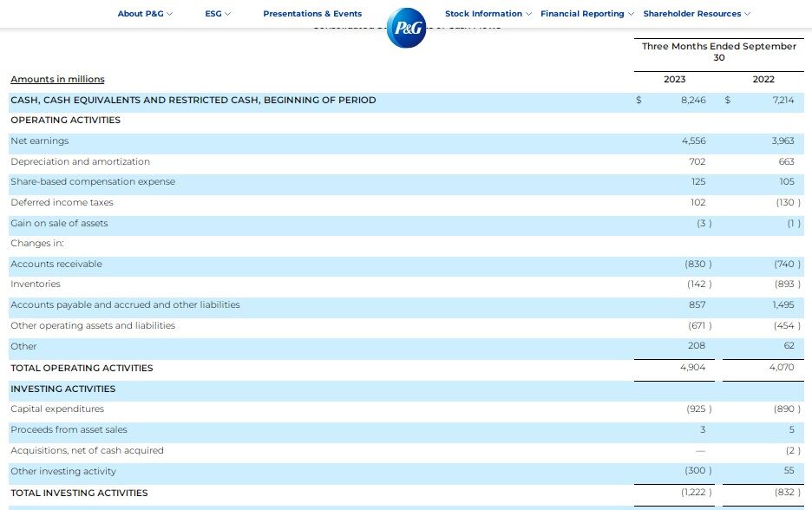Select the OPERATING ACTIVITIES heading
The height and width of the screenshot is (510, 812).
[x=65, y=120]
